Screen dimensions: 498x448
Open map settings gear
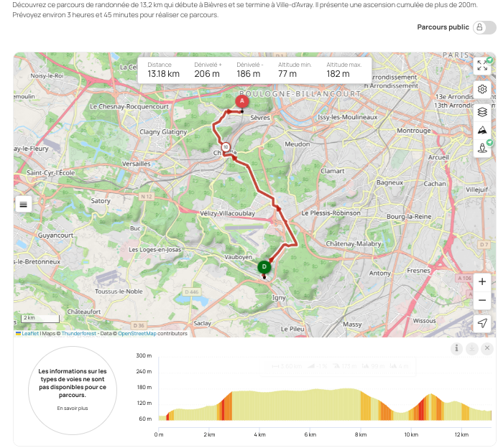(482, 89)
